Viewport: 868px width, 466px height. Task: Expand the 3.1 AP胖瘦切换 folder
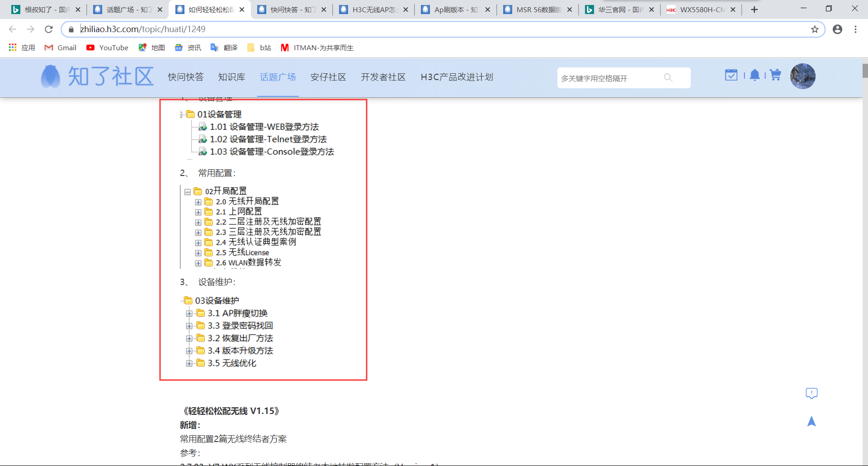pyautogui.click(x=189, y=314)
